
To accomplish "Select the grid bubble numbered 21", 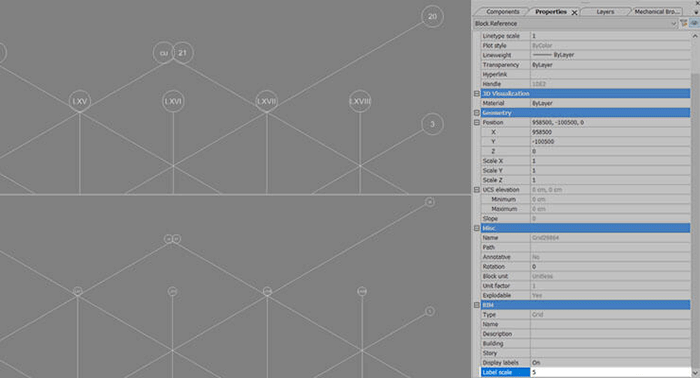I will [183, 53].
